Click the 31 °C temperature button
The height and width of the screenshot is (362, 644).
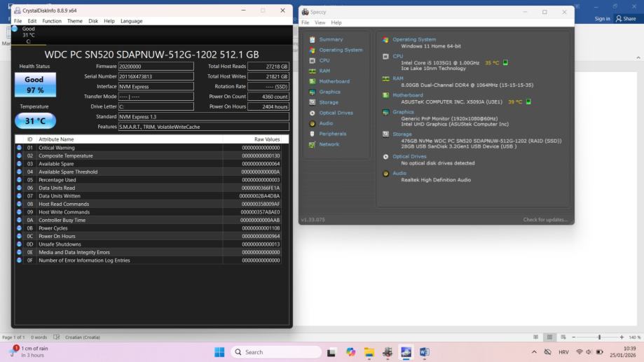tap(35, 121)
